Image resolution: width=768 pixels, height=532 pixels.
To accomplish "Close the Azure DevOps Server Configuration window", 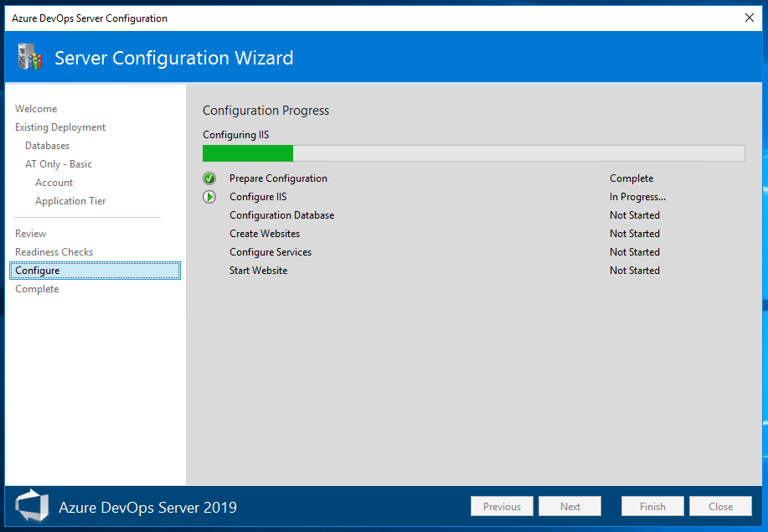I will (749, 18).
